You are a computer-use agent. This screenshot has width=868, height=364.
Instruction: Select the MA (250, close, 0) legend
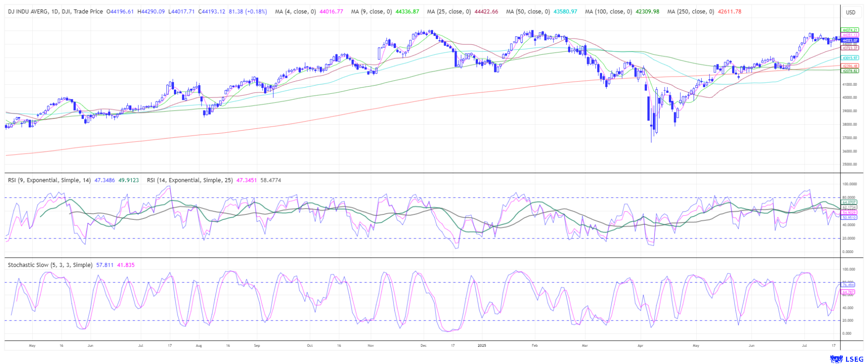[x=690, y=12]
